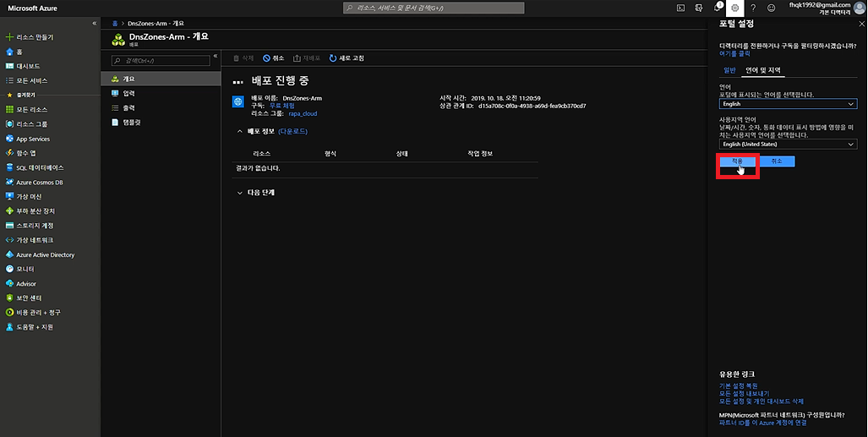This screenshot has height=437, width=868.
Task: Open directory and subscription filter icon
Action: [699, 8]
